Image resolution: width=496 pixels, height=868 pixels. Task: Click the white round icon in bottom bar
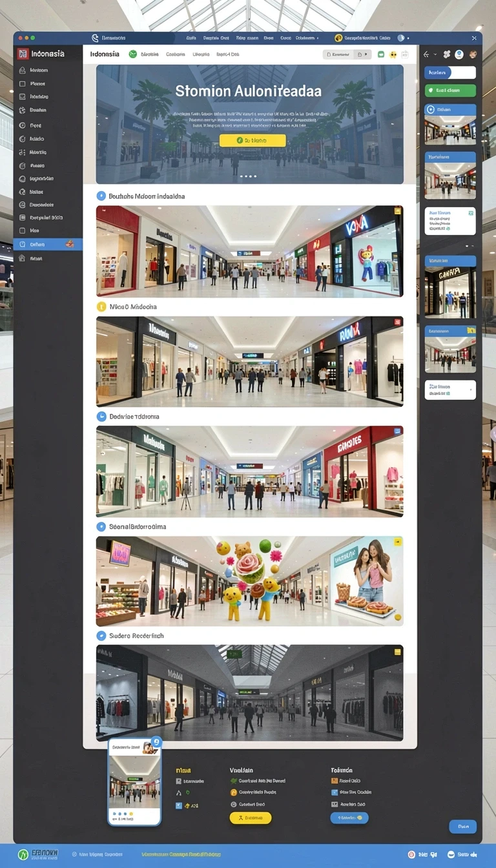click(x=450, y=854)
